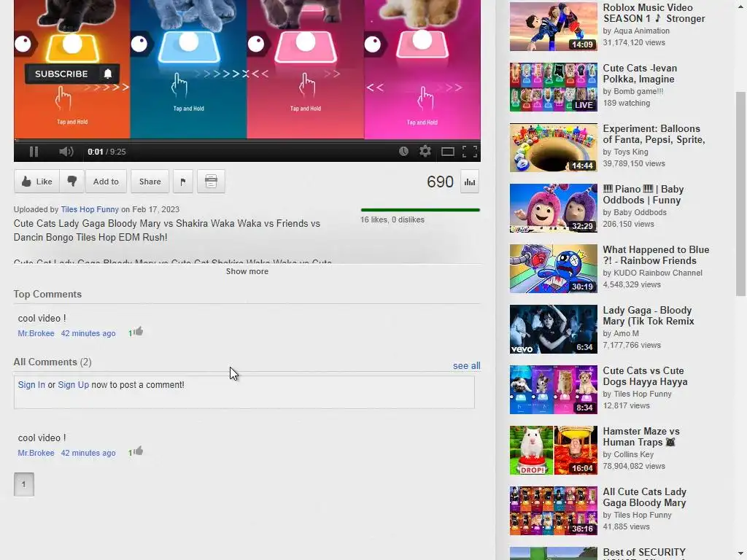747x560 pixels.
Task: Click 'All Comments (2)' heading
Action: pos(53,362)
